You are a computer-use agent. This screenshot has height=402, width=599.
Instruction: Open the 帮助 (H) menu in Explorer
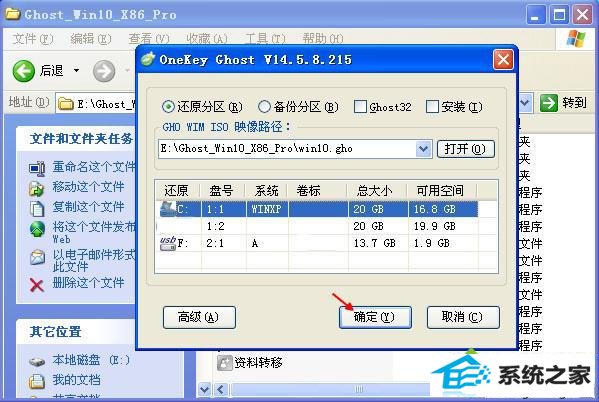pos(323,39)
